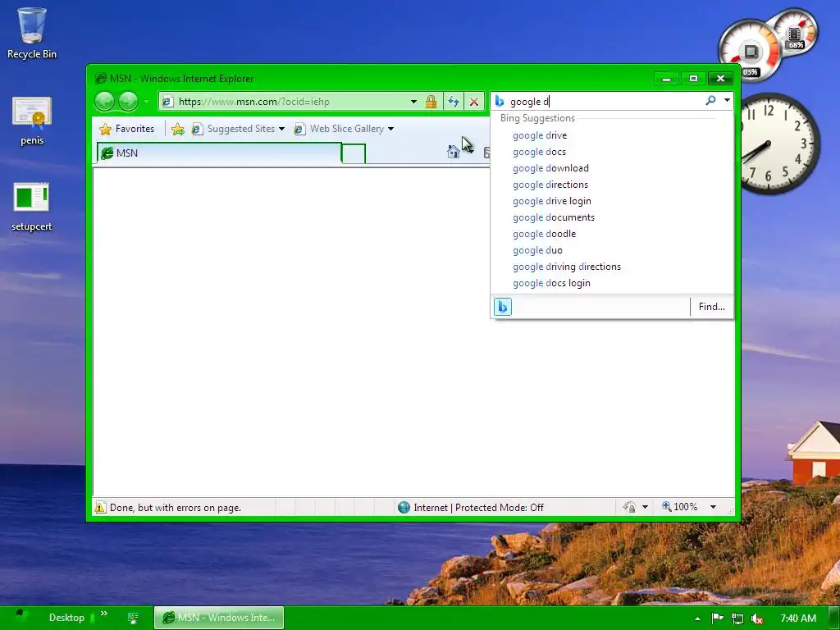The width and height of the screenshot is (840, 630).
Task: Click MSN Internet Explorer taskbar button
Action: click(219, 618)
